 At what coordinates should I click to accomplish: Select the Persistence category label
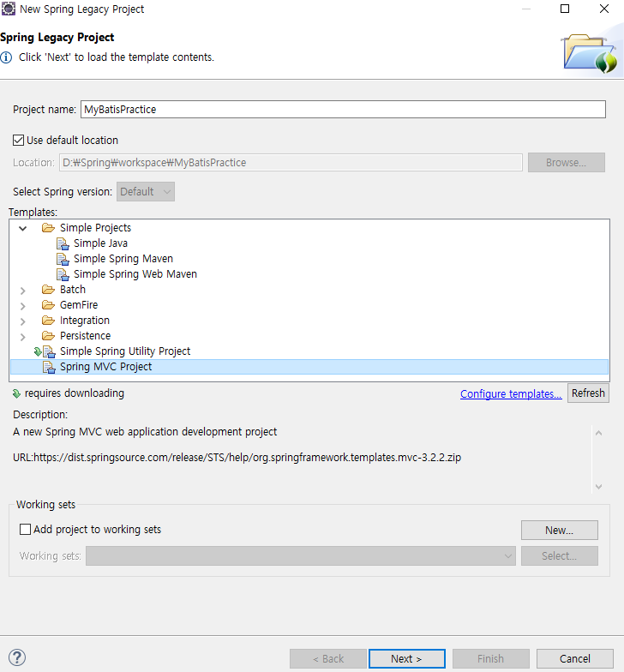pyautogui.click(x=85, y=336)
